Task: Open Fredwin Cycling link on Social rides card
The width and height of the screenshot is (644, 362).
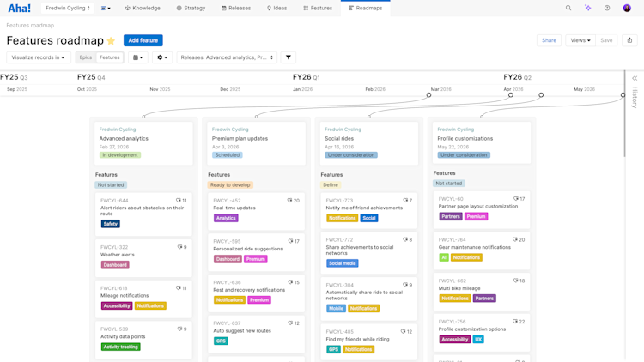Action: tap(343, 130)
